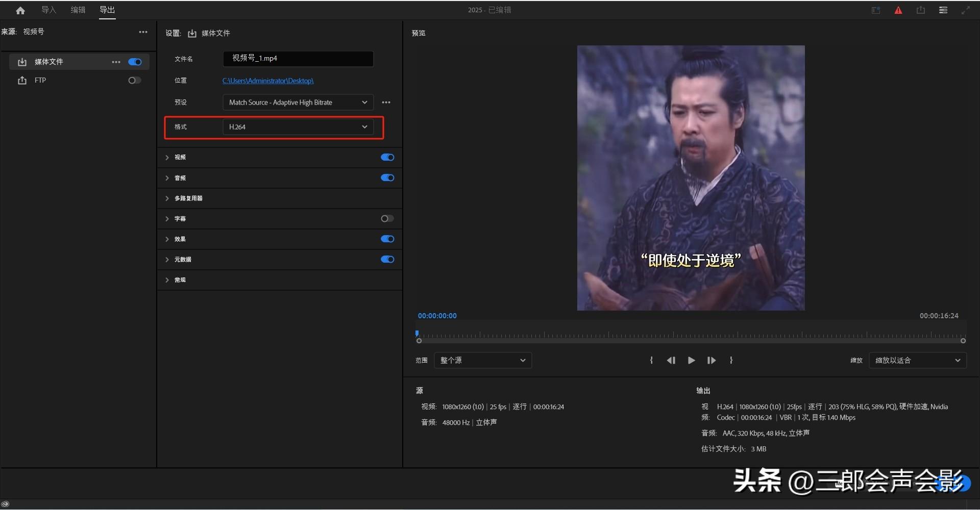Set in point with the left brace button
This screenshot has height=510, width=980.
[x=651, y=361]
